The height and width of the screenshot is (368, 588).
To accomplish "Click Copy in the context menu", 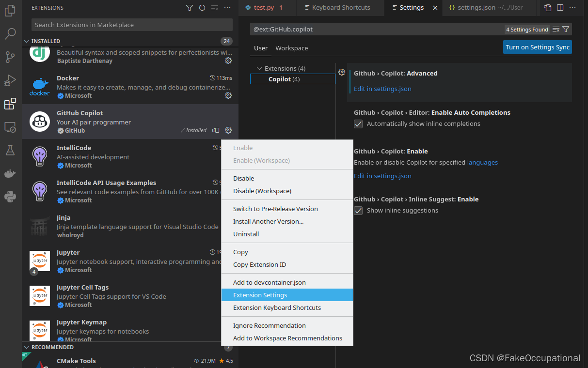I will tap(287, 252).
